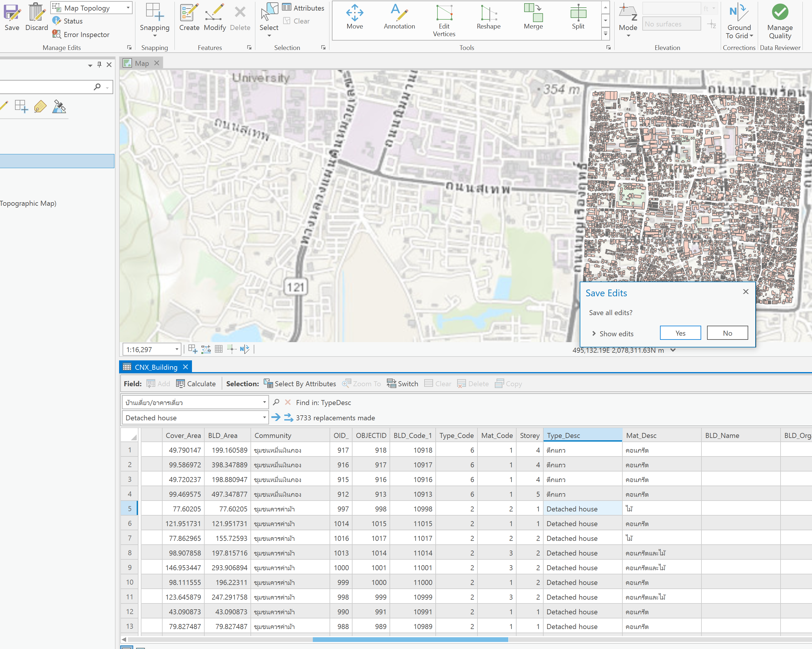
Task: Switch to the Map view tab
Action: (142, 63)
